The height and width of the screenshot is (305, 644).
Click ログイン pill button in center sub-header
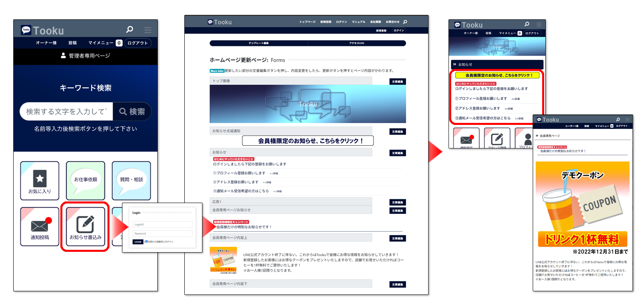399,31
